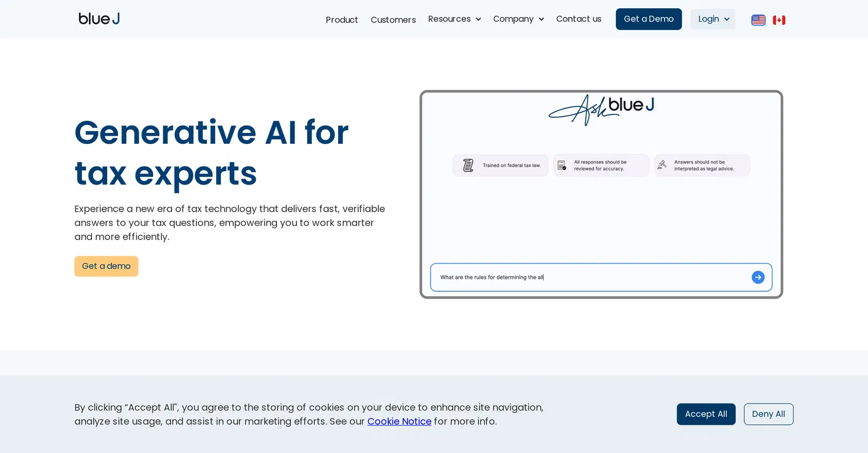Viewport: 868px width, 453px height.
Task: Click the Generative AI for tax experts heading
Action: [x=212, y=153]
